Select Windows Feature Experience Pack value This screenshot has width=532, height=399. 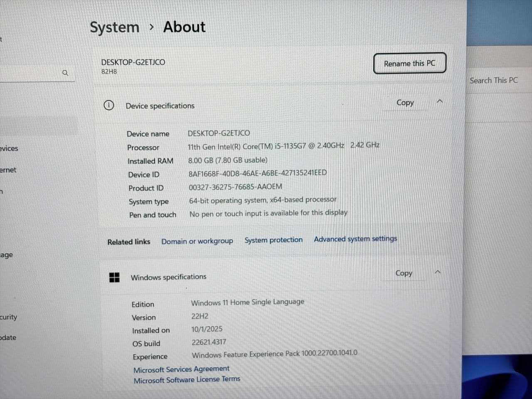coord(274,354)
